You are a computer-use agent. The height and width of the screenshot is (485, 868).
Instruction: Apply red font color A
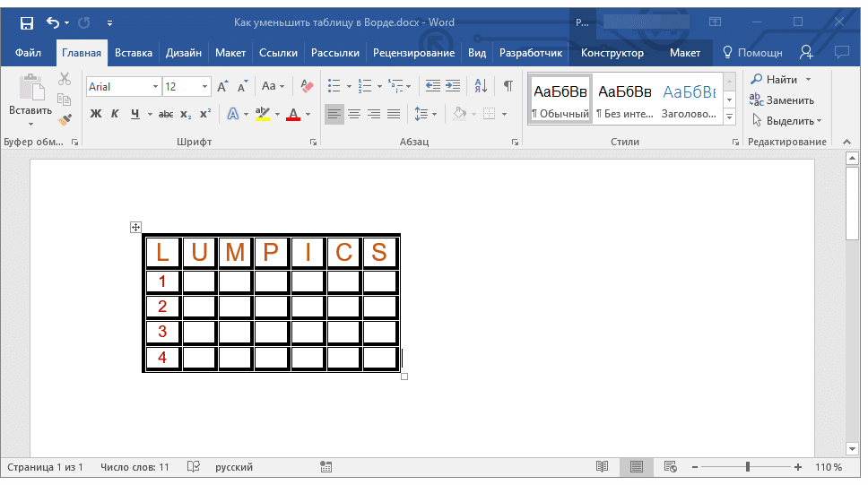pyautogui.click(x=293, y=114)
